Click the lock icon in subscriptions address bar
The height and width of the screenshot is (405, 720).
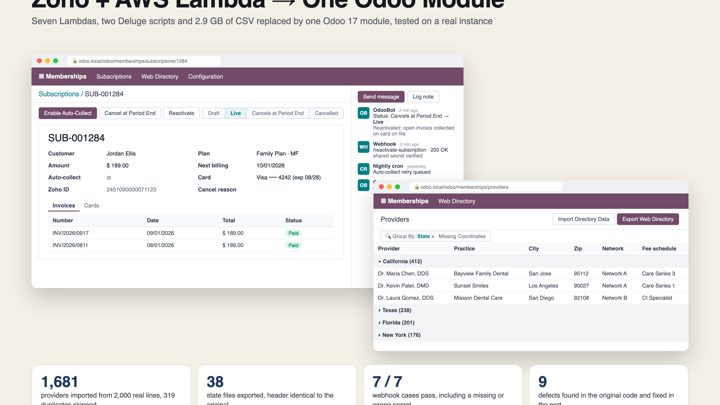pyautogui.click(x=74, y=61)
